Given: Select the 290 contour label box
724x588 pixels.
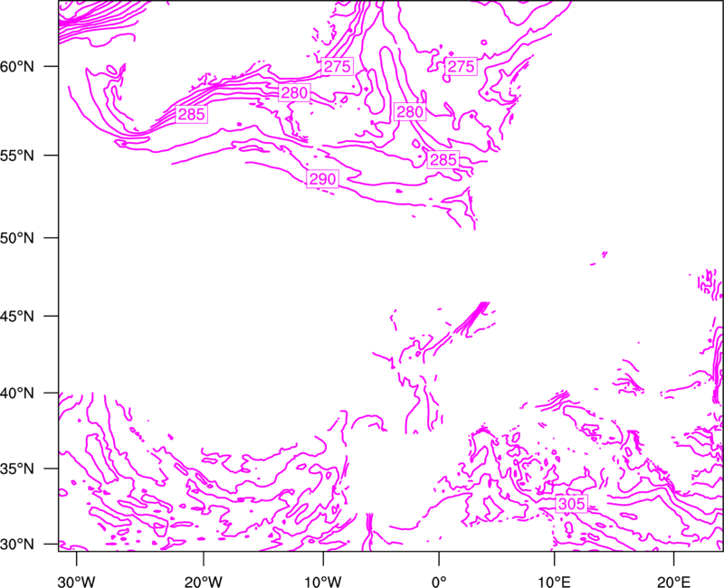Looking at the screenshot, I should tap(322, 178).
